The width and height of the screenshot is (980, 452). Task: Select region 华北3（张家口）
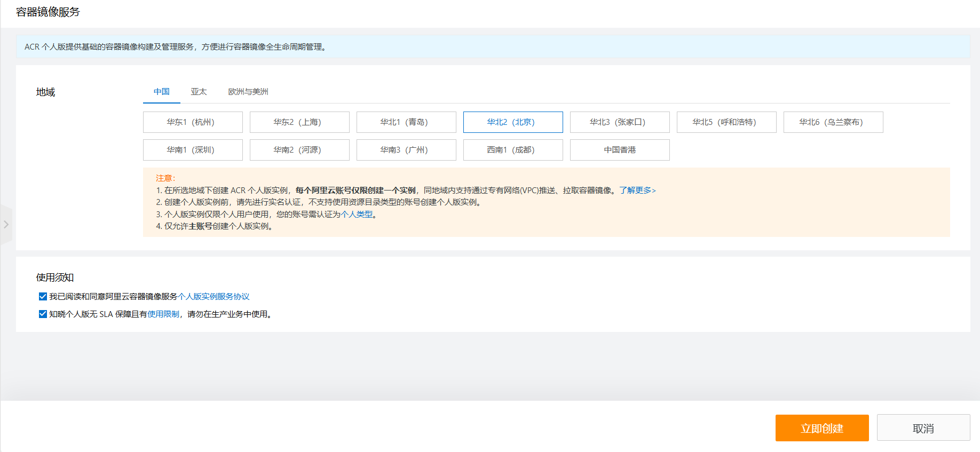click(620, 122)
